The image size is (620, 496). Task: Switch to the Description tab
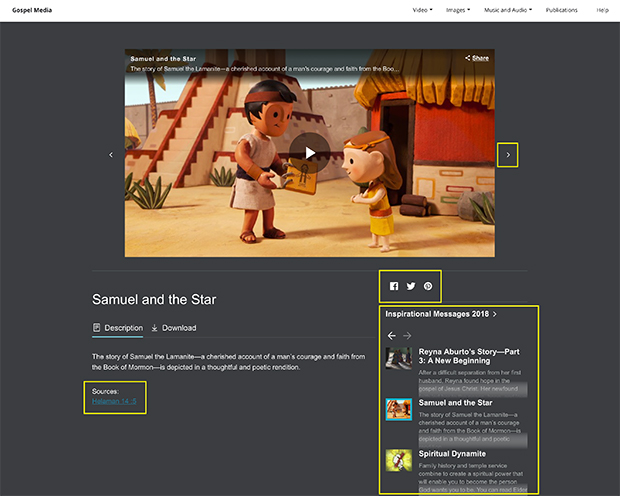117,328
